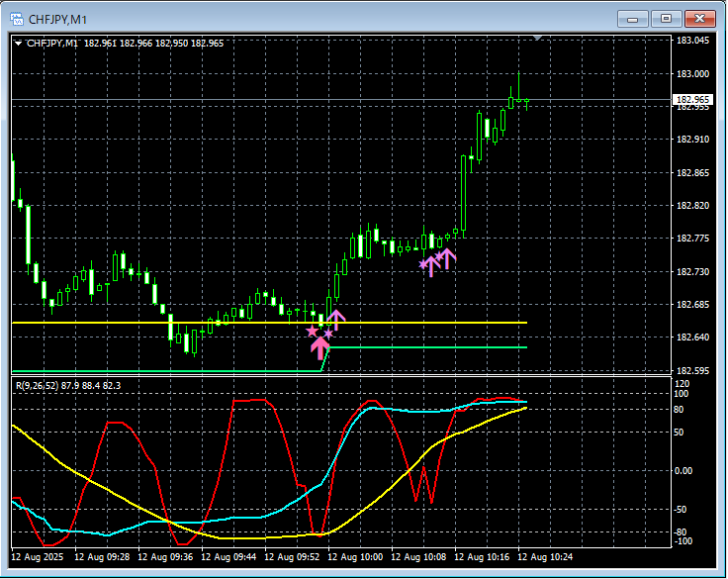728x579 pixels.
Task: Click the 12 Aug 10:24 time label
Action: click(x=545, y=556)
